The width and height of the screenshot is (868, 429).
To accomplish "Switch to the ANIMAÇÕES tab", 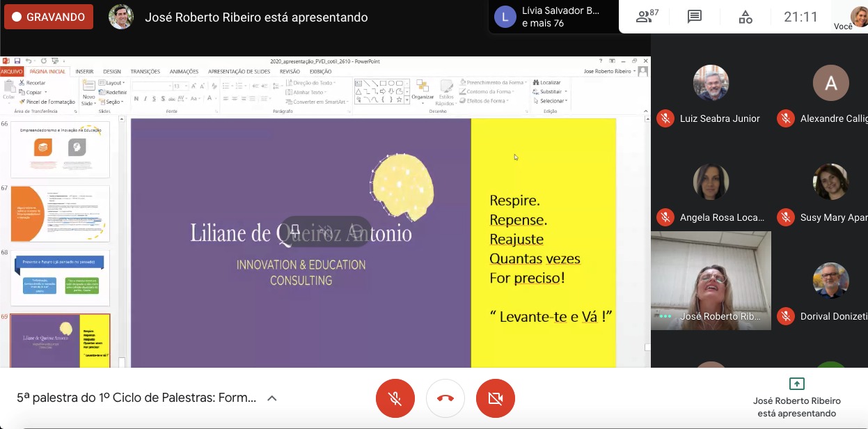I will coord(184,72).
